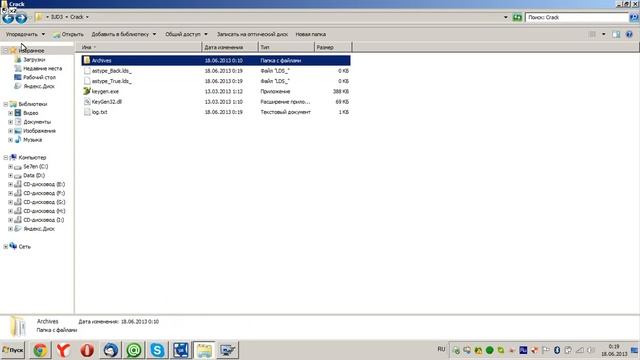The width and height of the screenshot is (640, 360).
Task: Sort by the Размер column header
Action: coord(333,47)
